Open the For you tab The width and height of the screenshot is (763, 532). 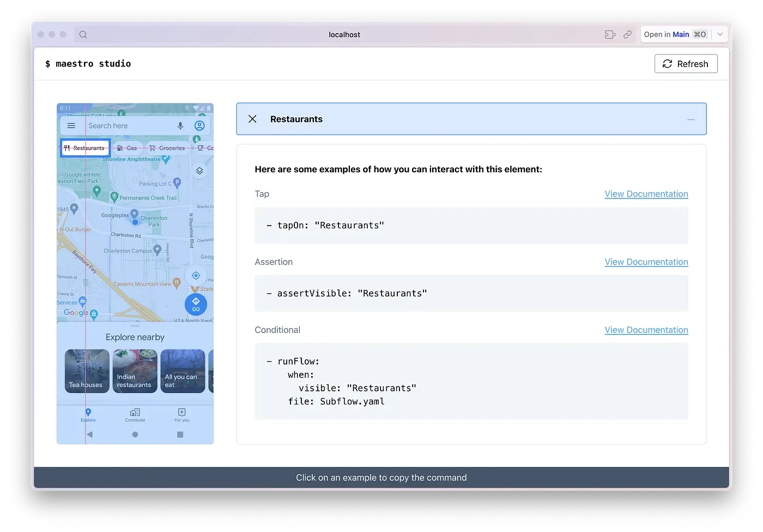click(181, 415)
